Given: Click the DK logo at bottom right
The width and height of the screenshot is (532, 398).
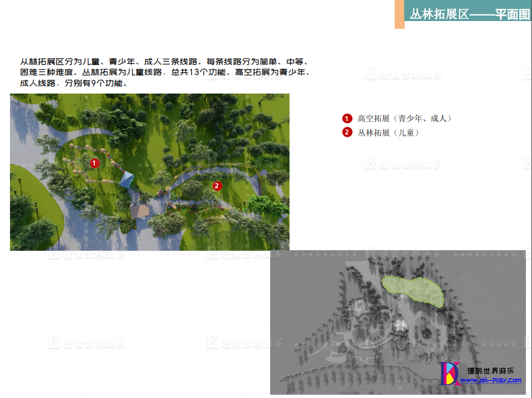Looking at the screenshot, I should 450,373.
